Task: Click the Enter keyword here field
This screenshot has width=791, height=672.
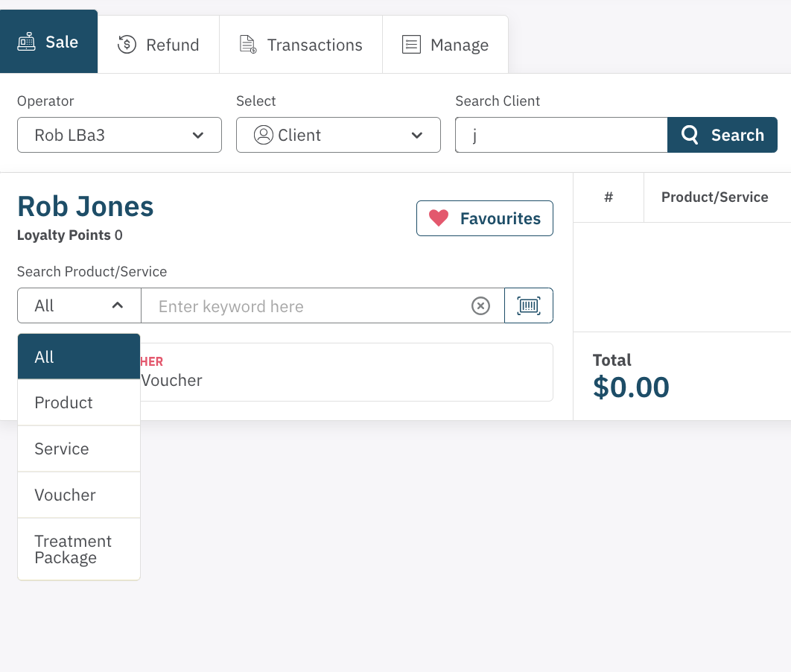Action: click(x=305, y=306)
